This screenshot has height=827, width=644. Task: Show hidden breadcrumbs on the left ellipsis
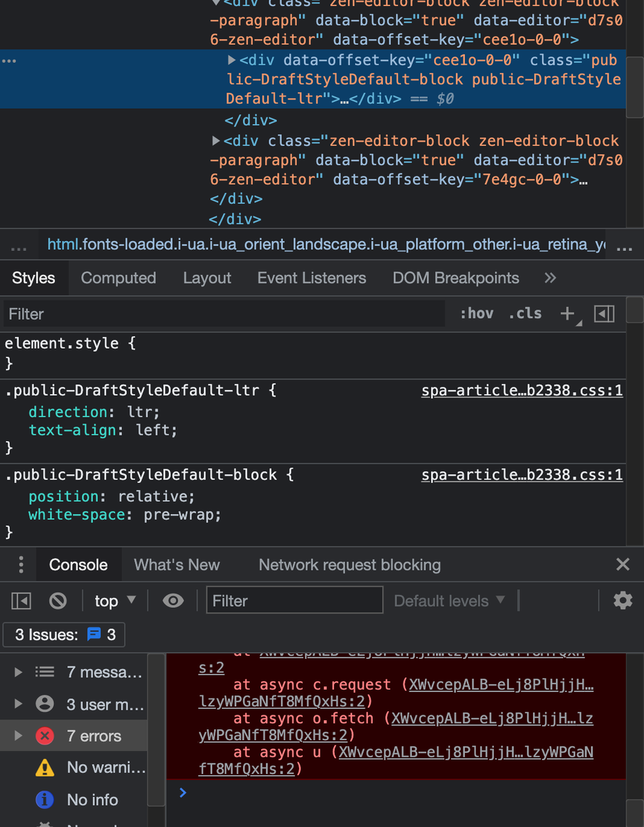[19, 247]
